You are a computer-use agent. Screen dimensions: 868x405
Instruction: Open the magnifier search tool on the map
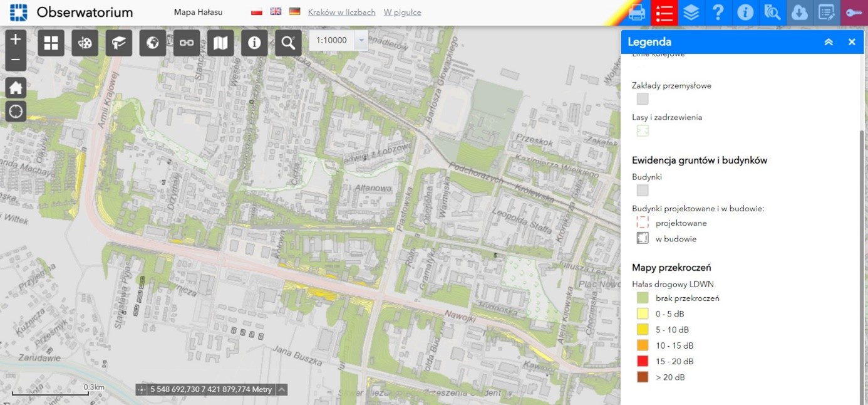coord(288,43)
